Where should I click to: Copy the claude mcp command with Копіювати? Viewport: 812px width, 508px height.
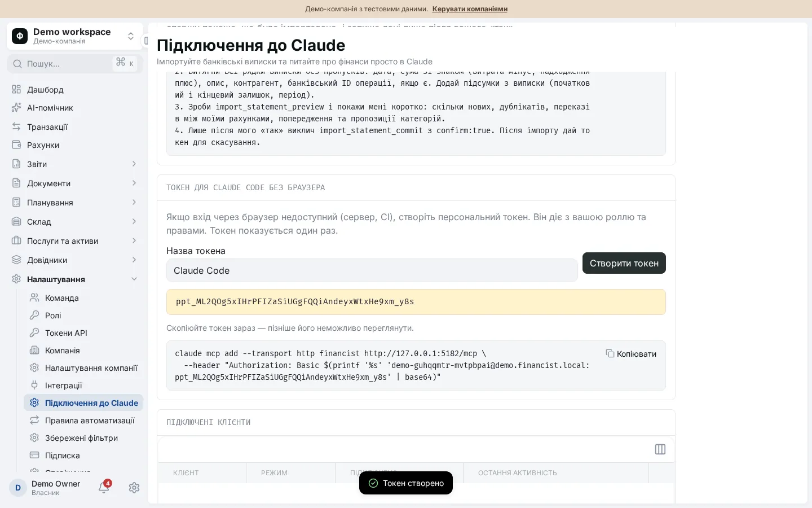631,354
